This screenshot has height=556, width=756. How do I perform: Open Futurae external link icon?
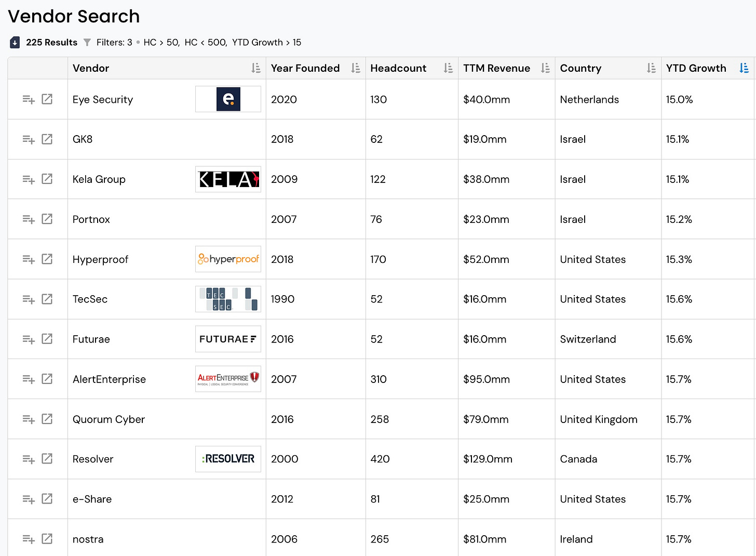[x=47, y=339]
